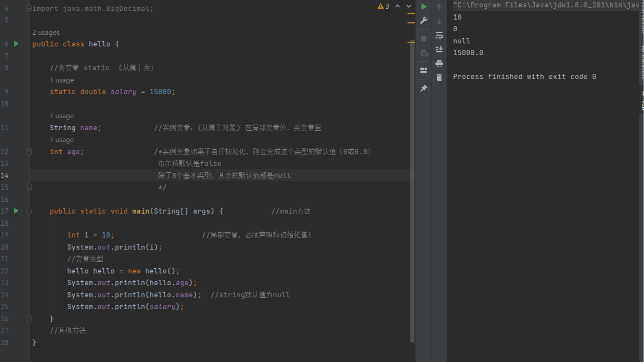The width and height of the screenshot is (644, 362).
Task: Toggle soft-wrap in the console
Action: (439, 35)
